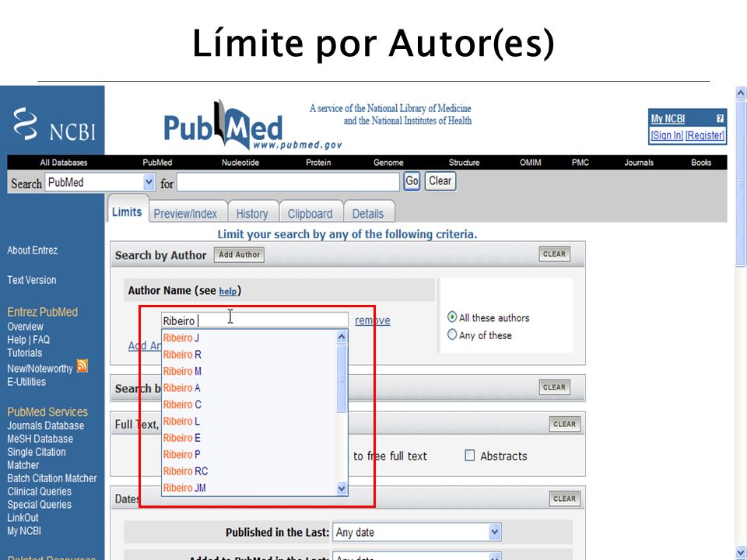Open Genome database in the black bar
Image resolution: width=747 pixels, height=560 pixels.
coord(388,163)
